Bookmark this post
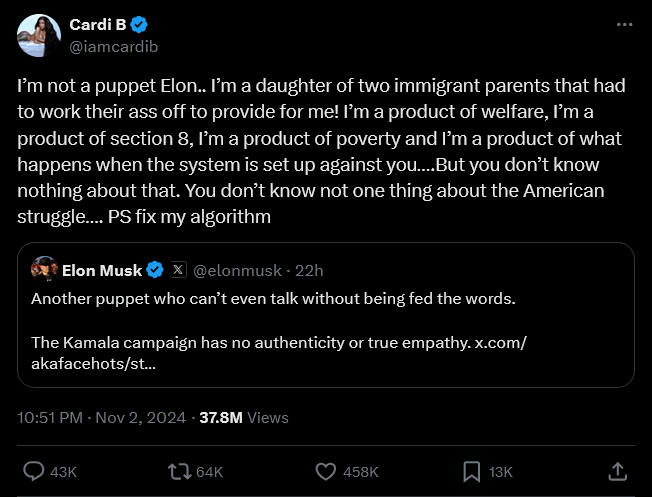The width and height of the screenshot is (652, 497). tap(472, 470)
